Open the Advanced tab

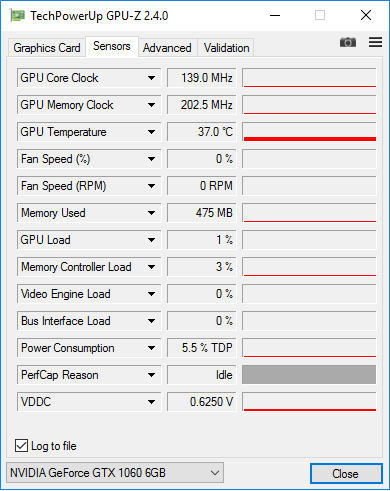167,48
